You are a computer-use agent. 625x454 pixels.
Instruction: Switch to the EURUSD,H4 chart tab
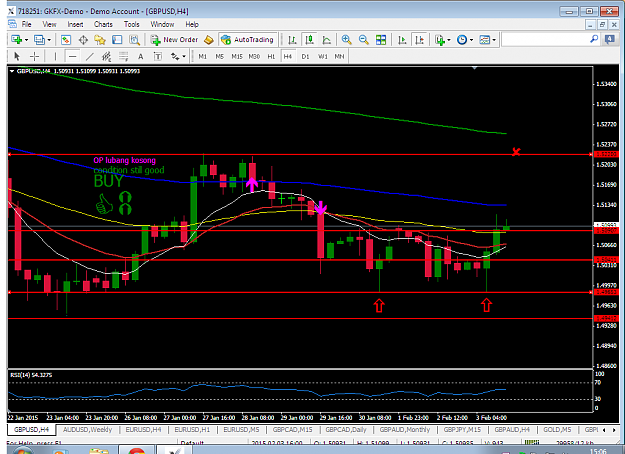click(x=143, y=430)
